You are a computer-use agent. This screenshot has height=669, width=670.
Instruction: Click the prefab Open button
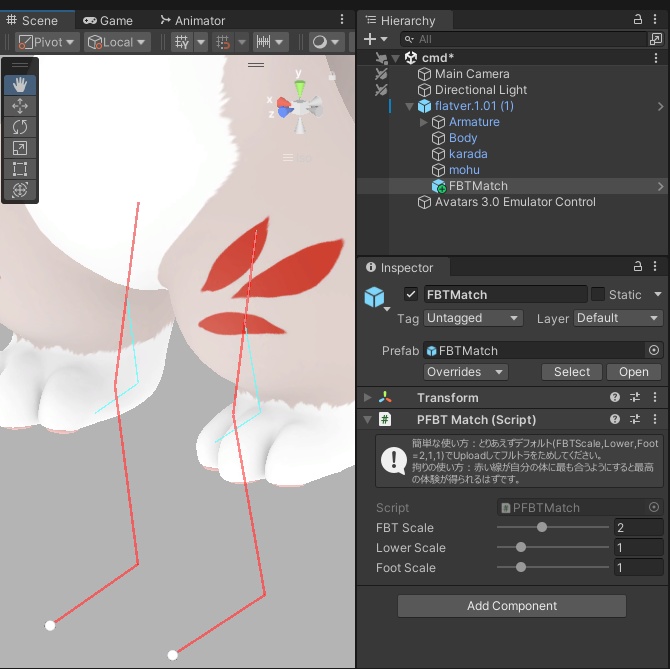point(634,372)
